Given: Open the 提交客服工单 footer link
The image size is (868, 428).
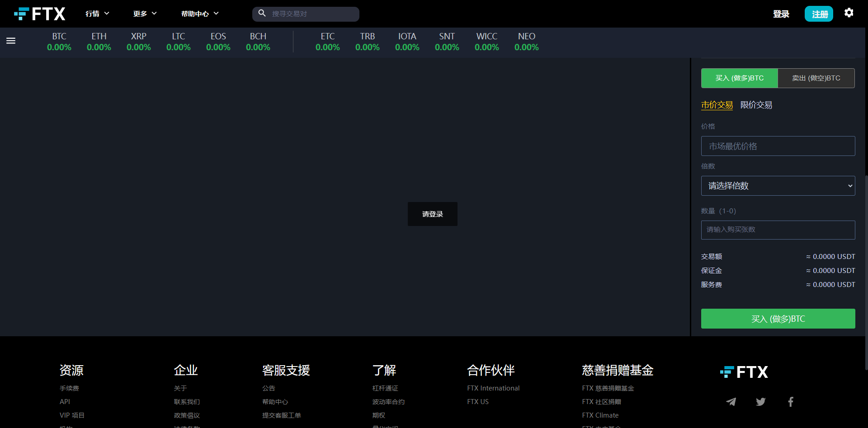Looking at the screenshot, I should point(282,415).
